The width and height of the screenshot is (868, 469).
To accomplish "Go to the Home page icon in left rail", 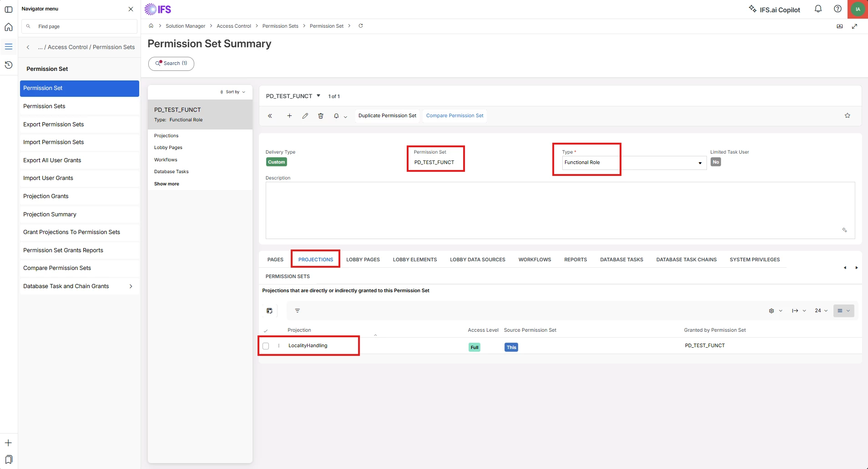I will 9,27.
